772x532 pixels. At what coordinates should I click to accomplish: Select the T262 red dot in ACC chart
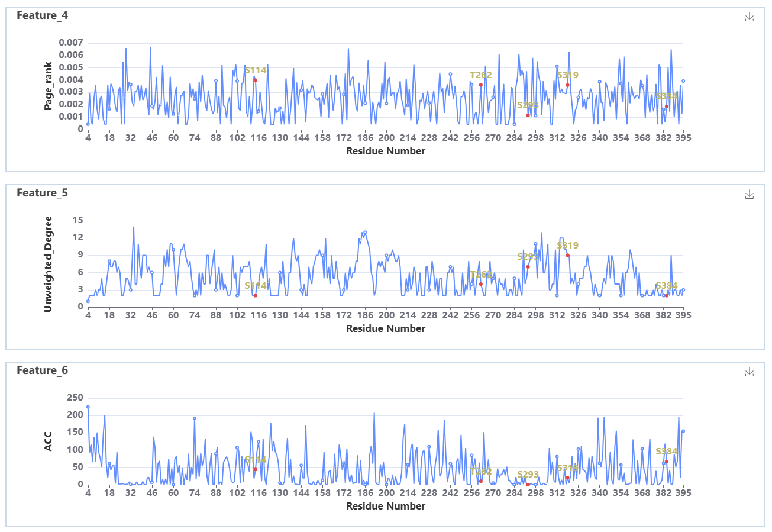481,481
